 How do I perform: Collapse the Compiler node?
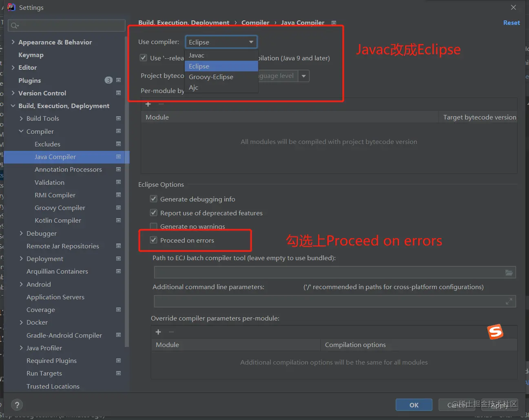pyautogui.click(x=21, y=131)
